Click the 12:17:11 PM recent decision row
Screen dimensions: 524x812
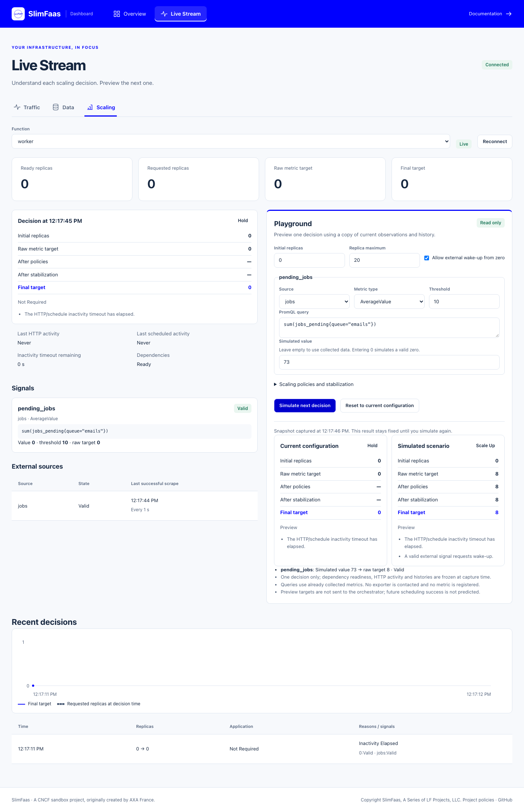262,749
